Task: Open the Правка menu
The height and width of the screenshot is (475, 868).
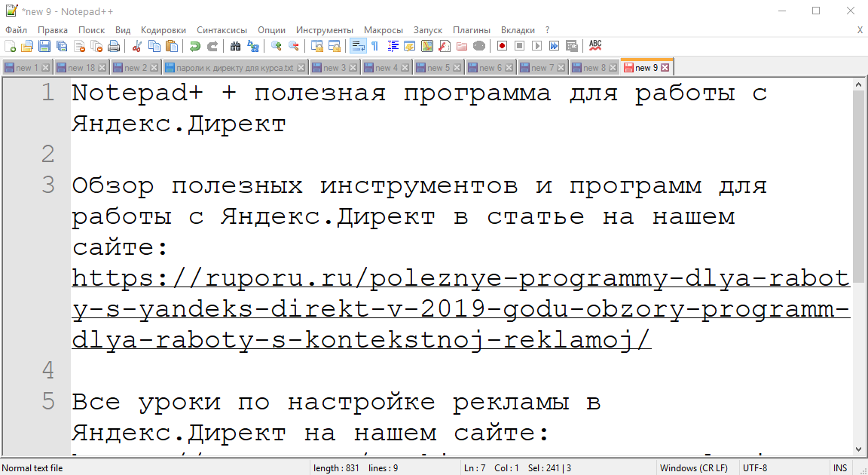Action: (53, 30)
